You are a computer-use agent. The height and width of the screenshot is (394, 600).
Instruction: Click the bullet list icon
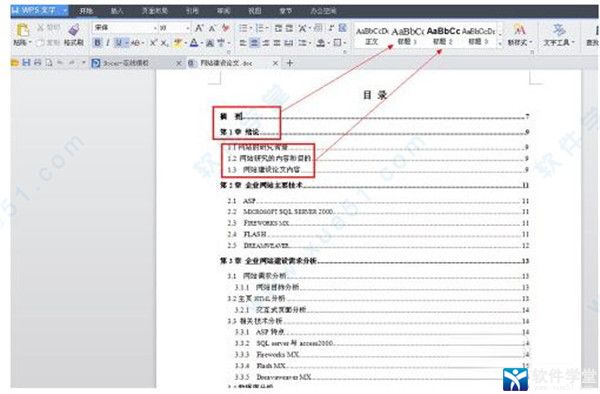(243, 28)
